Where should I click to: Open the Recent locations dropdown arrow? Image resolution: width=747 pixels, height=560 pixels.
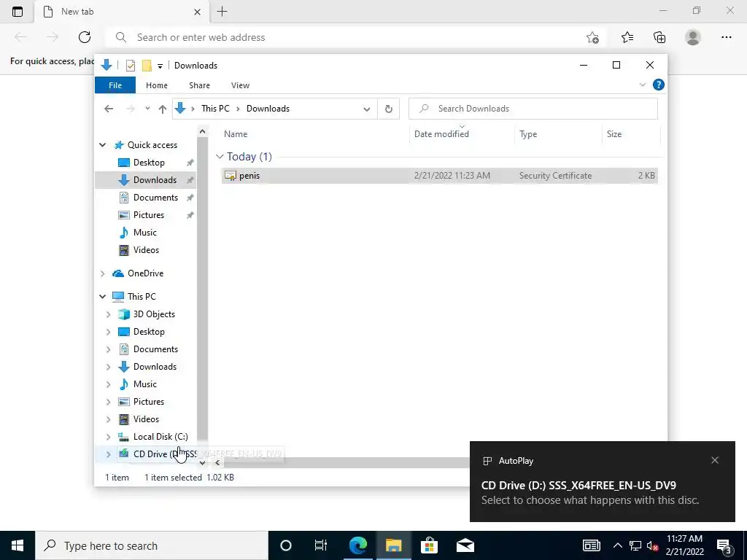pyautogui.click(x=147, y=109)
